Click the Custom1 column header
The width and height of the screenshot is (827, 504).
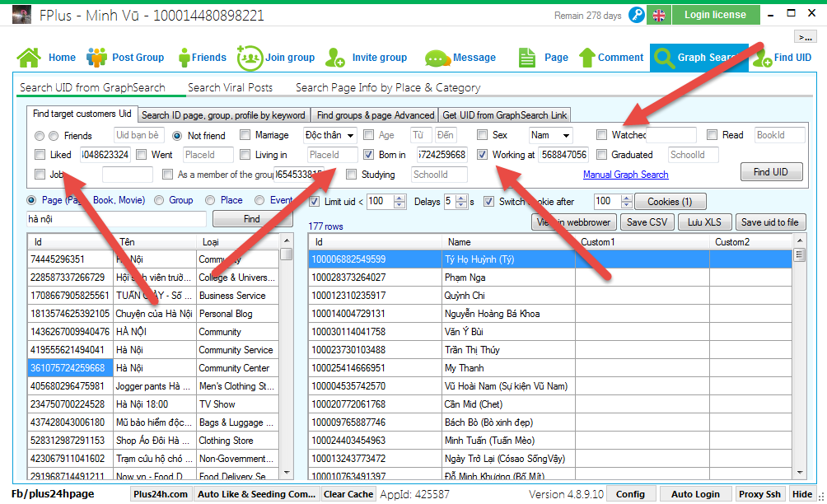click(642, 242)
